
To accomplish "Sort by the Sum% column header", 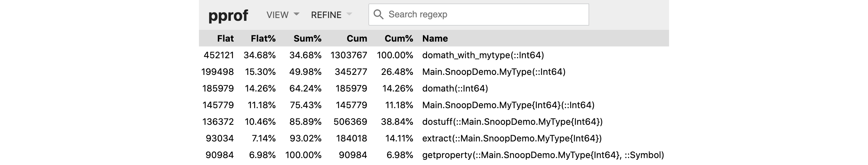I will 307,38.
